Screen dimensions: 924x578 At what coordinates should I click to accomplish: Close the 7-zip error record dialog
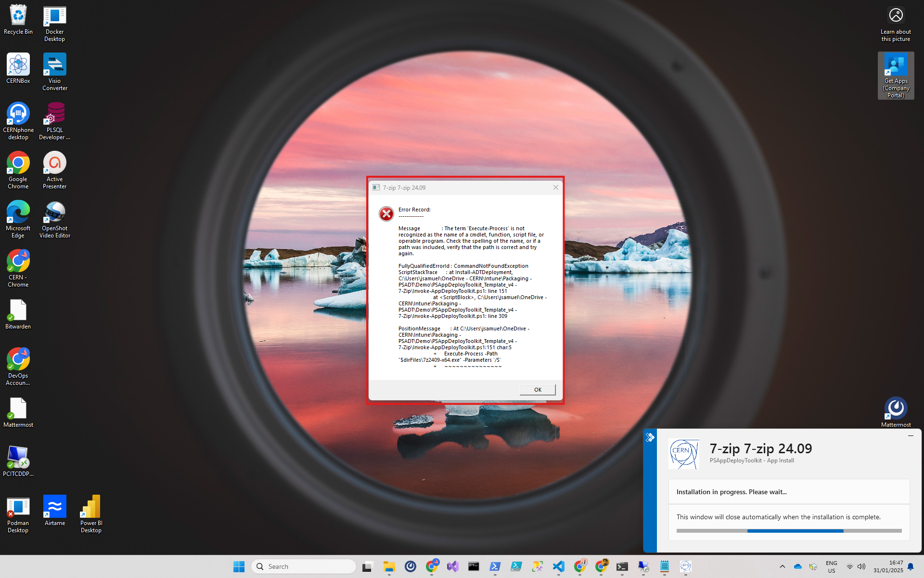click(x=556, y=187)
